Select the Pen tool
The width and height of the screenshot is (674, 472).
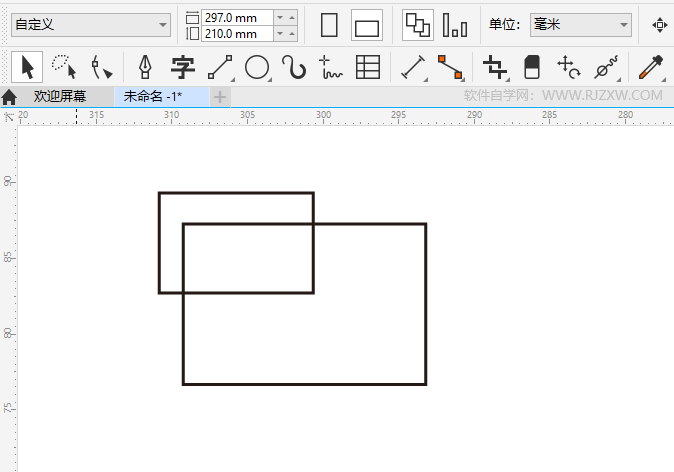[x=145, y=67]
